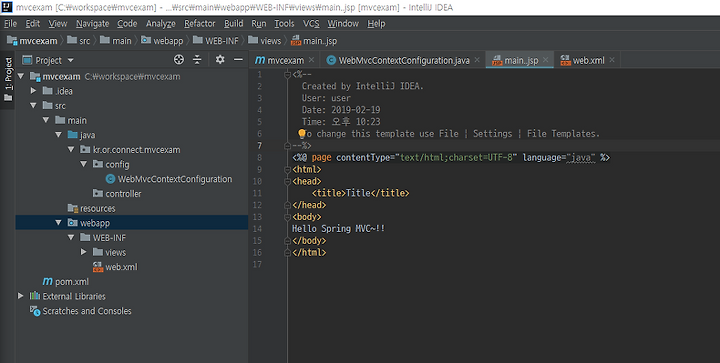Open the Code menu
This screenshot has height=363, width=720.
point(127,24)
